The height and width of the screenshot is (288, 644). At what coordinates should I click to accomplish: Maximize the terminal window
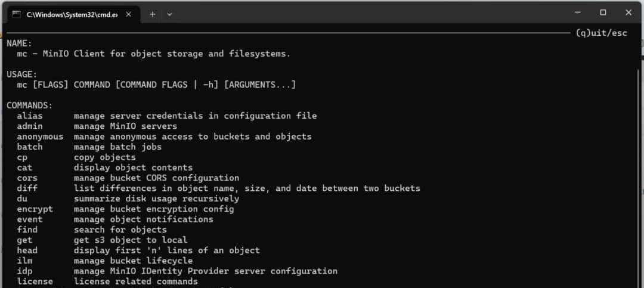coord(603,13)
